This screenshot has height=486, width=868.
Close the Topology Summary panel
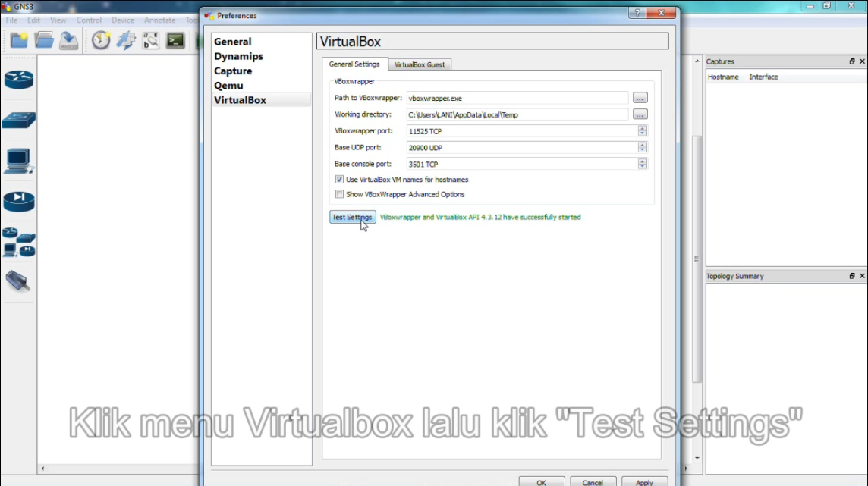pyautogui.click(x=862, y=276)
